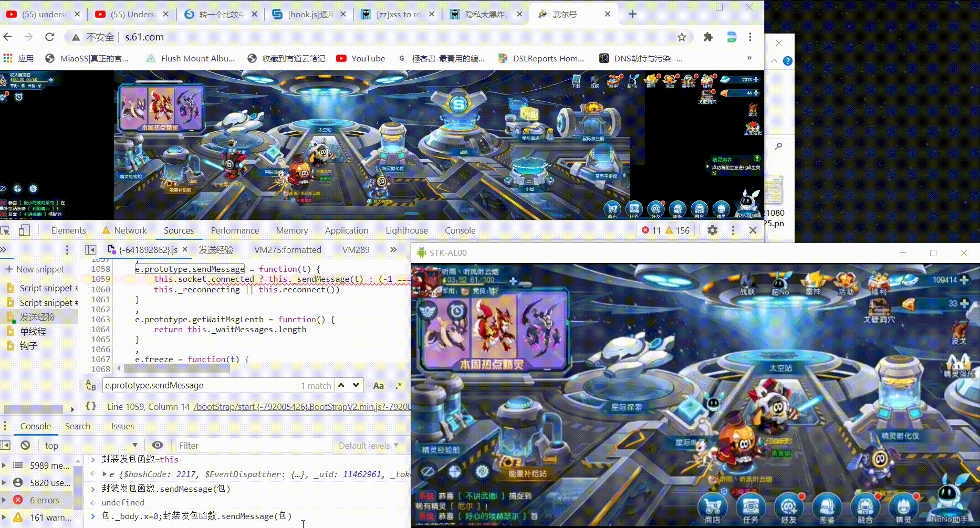Select the 发送经验 snippet in sidebar
Screen dimensions: 980x528
click(37, 317)
